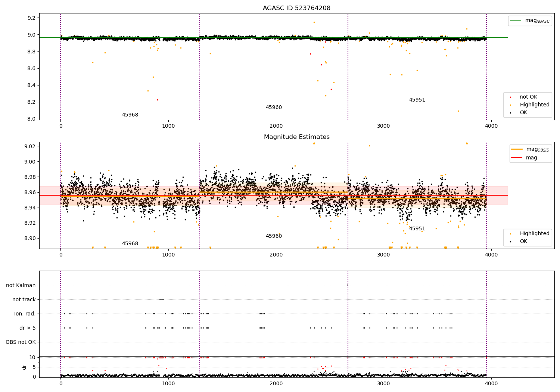Viewport: 560px width, 392px height.
Task: Click the 2000 x-axis tick under the middle plot
Action: pos(276,255)
